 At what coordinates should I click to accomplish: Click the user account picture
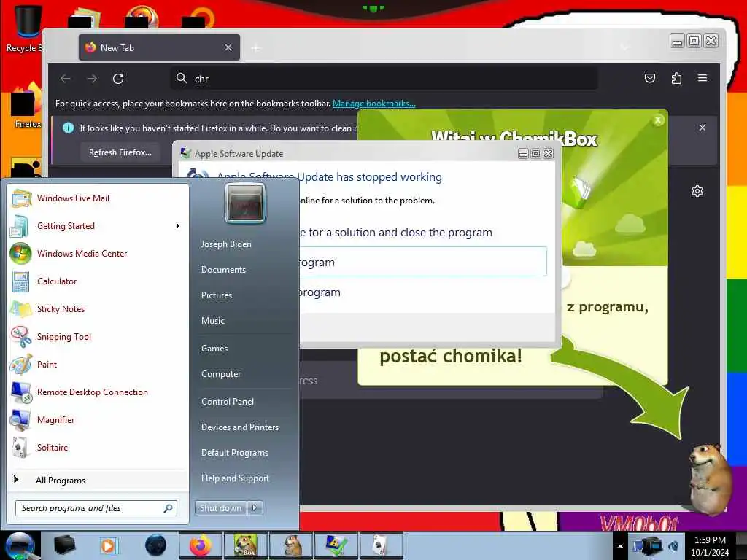pos(245,203)
